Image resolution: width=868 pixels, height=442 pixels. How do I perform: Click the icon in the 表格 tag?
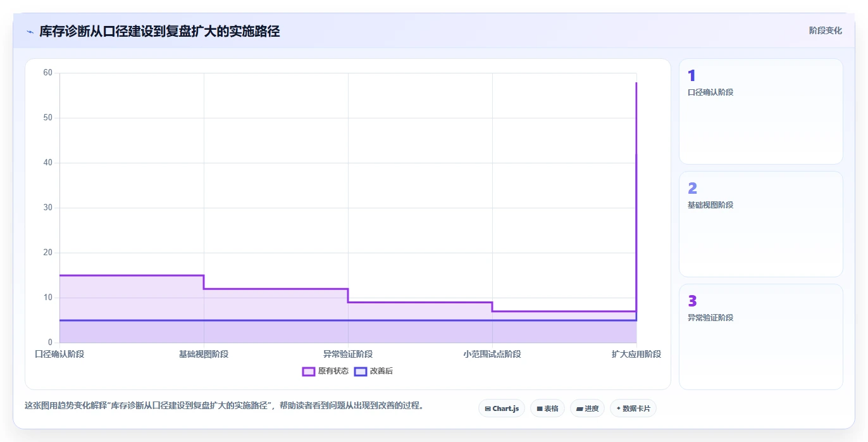(540, 409)
